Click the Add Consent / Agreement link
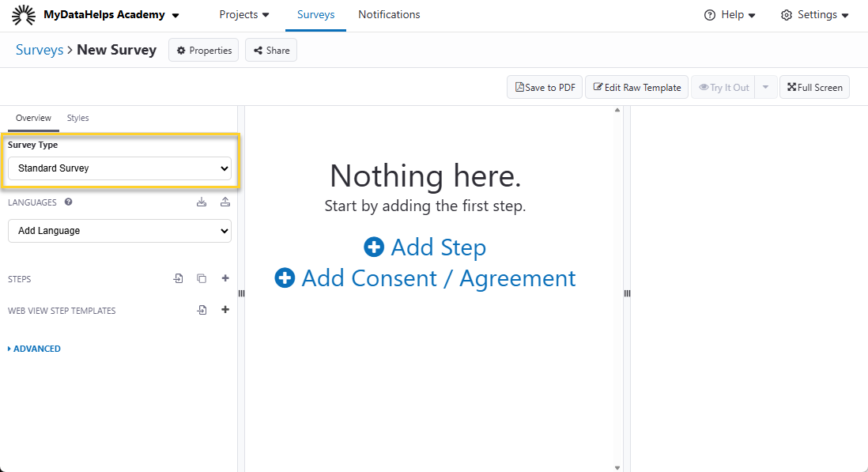The image size is (868, 472). (x=425, y=278)
